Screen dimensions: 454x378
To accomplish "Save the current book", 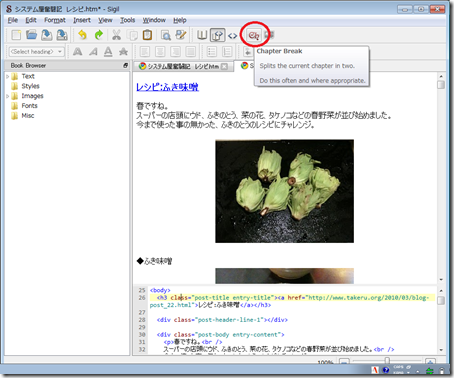I will 47,35.
